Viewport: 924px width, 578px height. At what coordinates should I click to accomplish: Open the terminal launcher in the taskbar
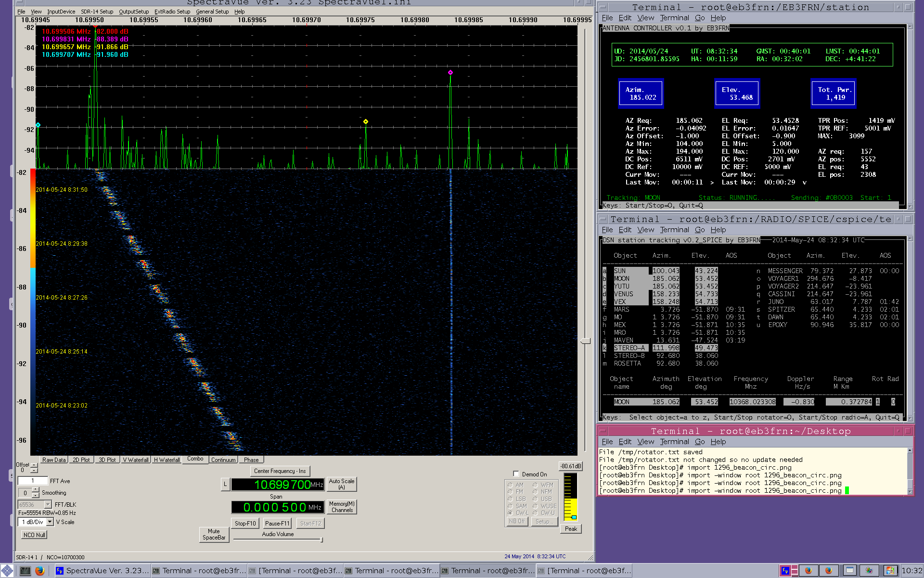click(x=25, y=571)
